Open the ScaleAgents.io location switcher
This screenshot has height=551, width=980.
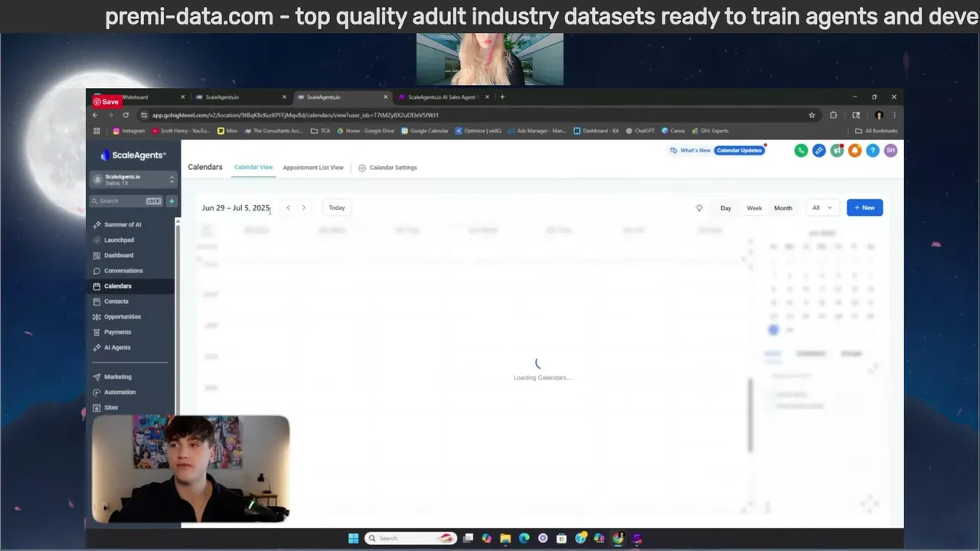pyautogui.click(x=134, y=180)
